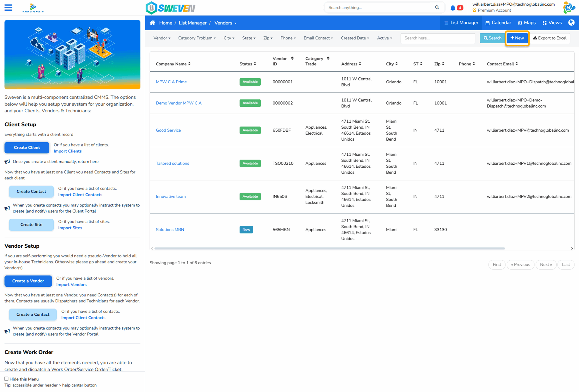Open the Active filter dropdown
This screenshot has width=579, height=392.
coord(384,38)
